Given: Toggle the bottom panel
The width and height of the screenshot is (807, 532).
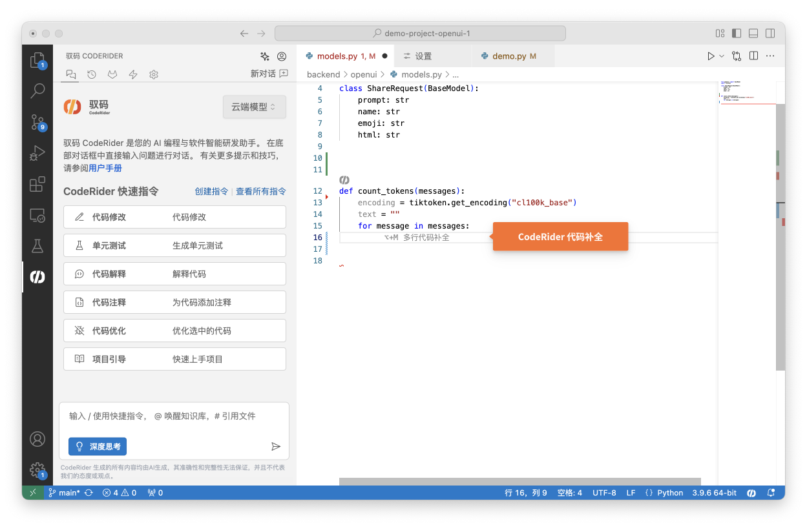Looking at the screenshot, I should tap(753, 33).
